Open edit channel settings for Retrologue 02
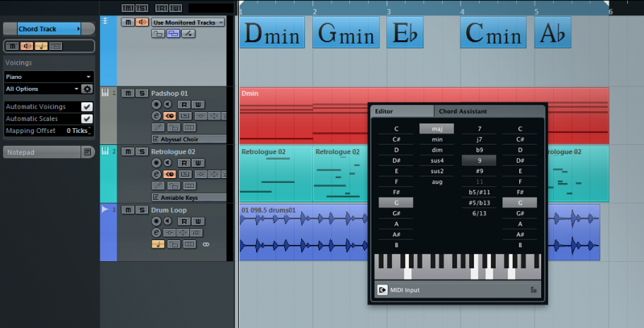This screenshot has height=328, width=644. tap(156, 174)
